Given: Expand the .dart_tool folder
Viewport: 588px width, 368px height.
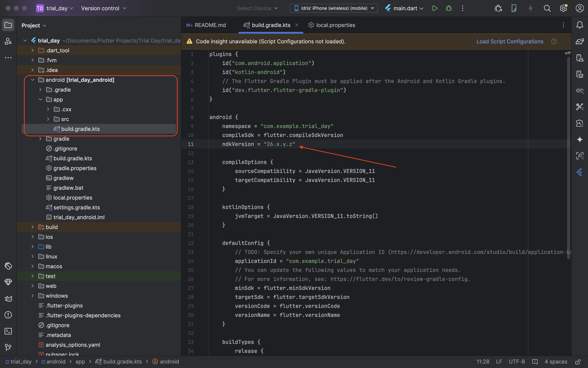Looking at the screenshot, I should point(32,50).
